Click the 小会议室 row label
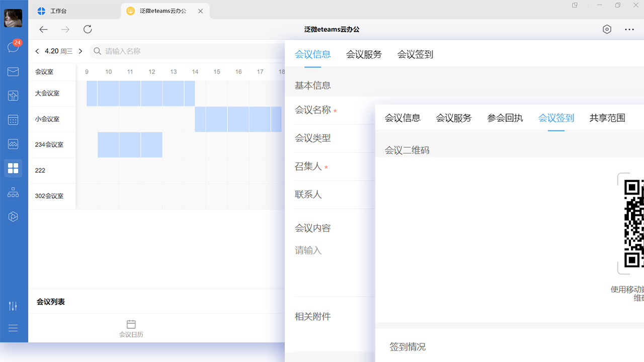This screenshot has height=362, width=644. [x=47, y=119]
